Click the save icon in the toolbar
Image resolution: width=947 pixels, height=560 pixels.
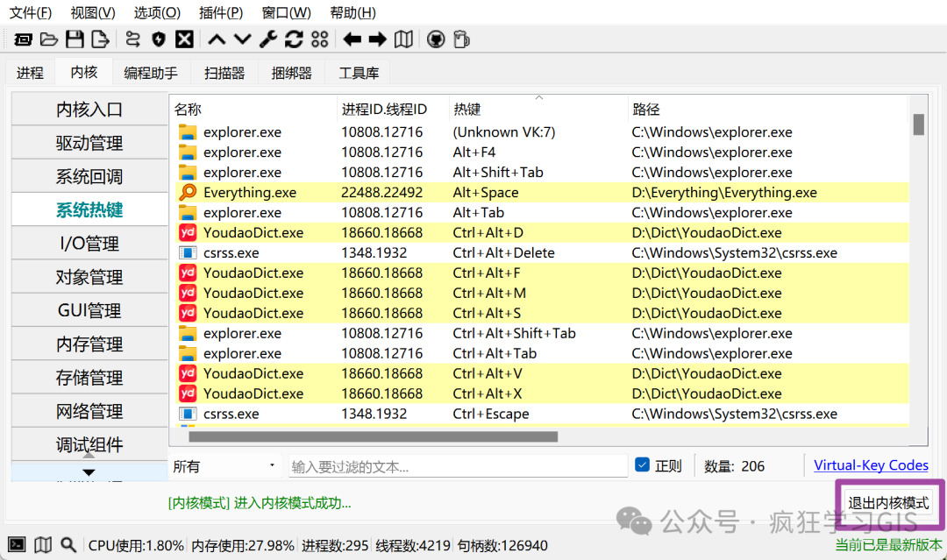pos(75,39)
